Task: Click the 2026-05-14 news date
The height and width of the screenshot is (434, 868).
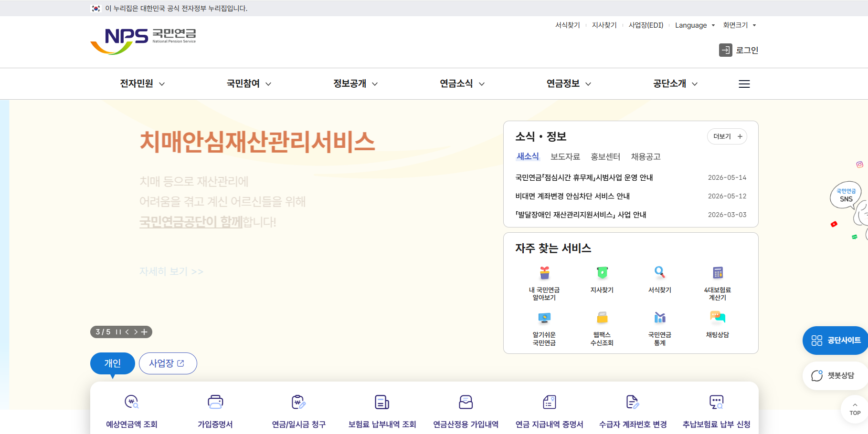Action: (727, 177)
